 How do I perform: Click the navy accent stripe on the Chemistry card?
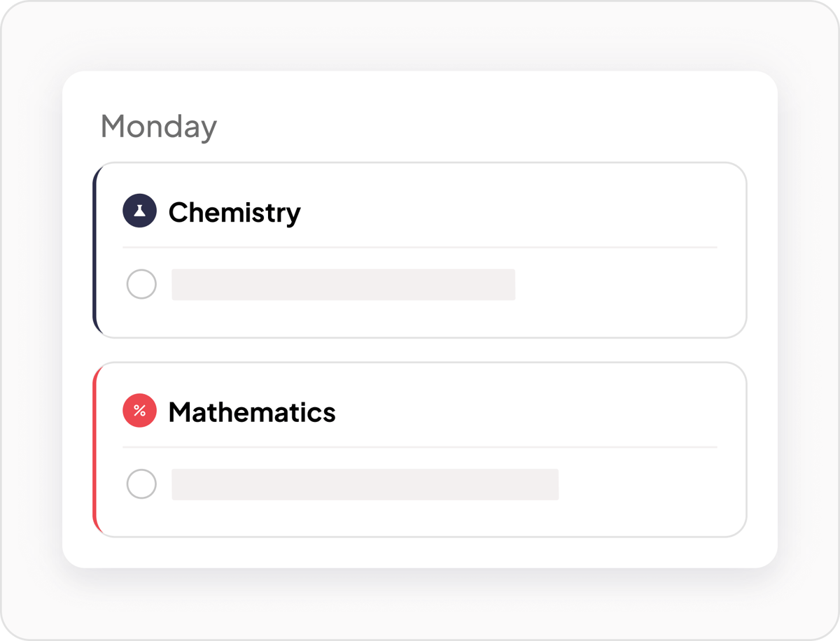(x=94, y=251)
